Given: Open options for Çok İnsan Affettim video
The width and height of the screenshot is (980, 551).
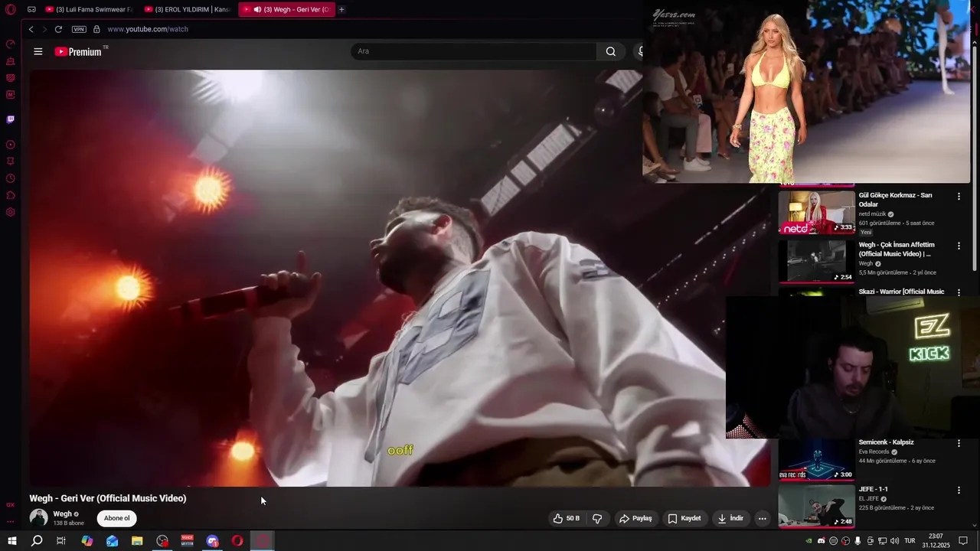Looking at the screenshot, I should coord(959,246).
